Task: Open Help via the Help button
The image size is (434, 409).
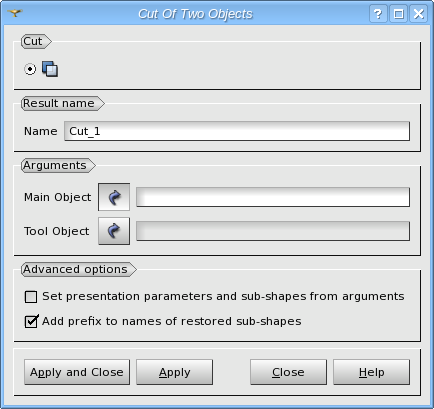Action: coord(372,372)
